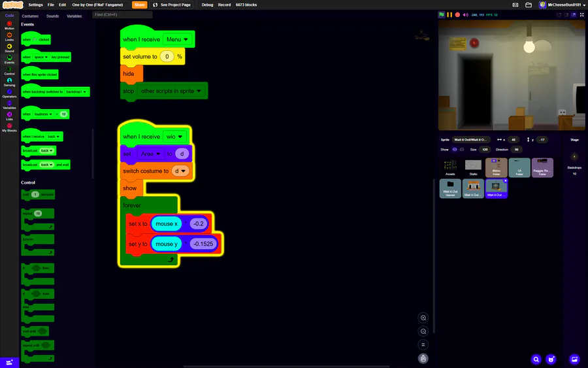This screenshot has width=588, height=368.
Task: Click the green flag to start project
Action: pos(442,14)
